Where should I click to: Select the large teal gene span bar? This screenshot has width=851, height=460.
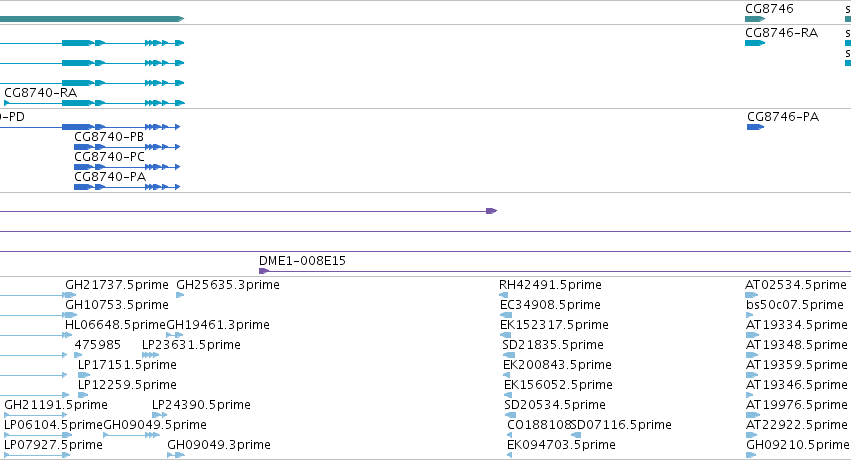[x=92, y=19]
